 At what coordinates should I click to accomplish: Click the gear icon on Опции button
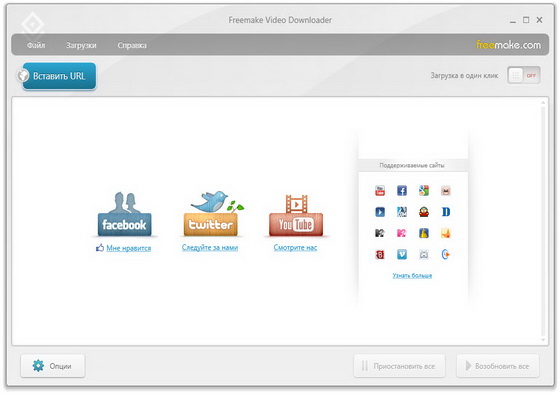pyautogui.click(x=38, y=365)
